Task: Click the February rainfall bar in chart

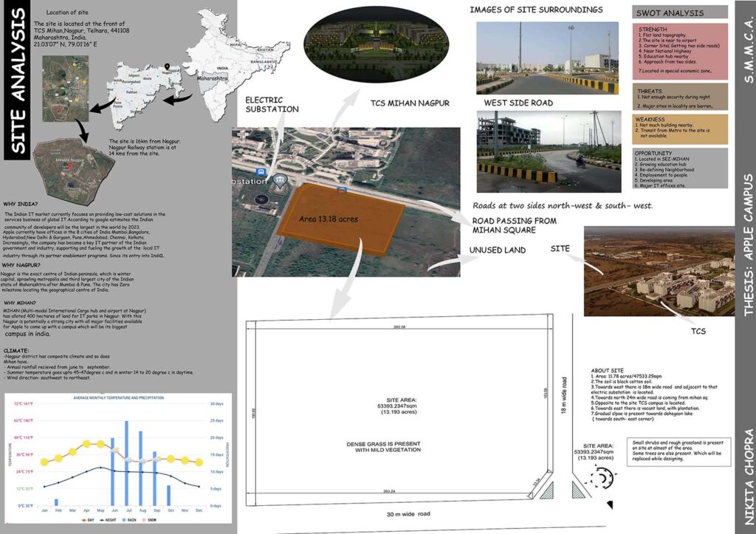Action: tap(56, 502)
